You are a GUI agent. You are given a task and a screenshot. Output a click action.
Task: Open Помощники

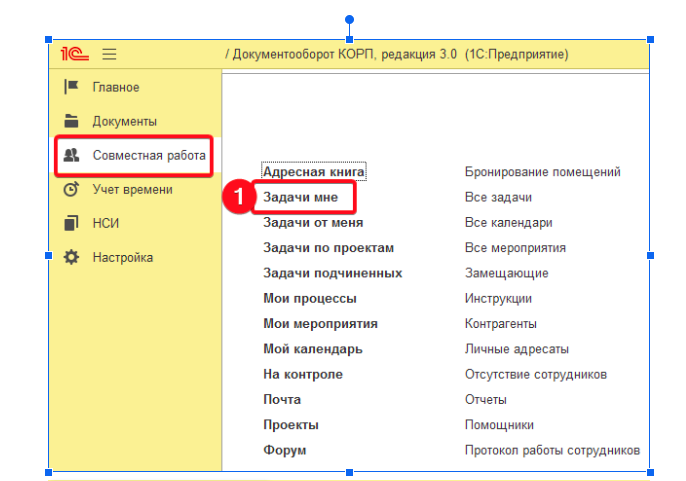pyautogui.click(x=499, y=425)
